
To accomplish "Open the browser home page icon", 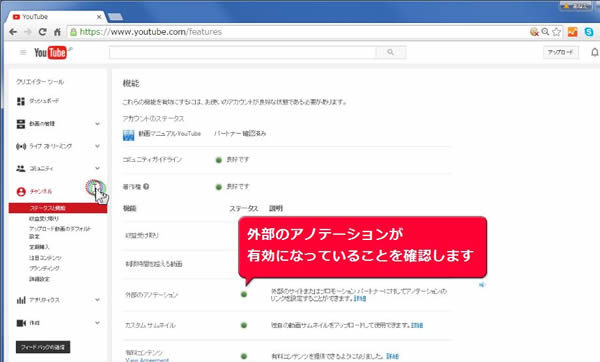I will click(57, 32).
